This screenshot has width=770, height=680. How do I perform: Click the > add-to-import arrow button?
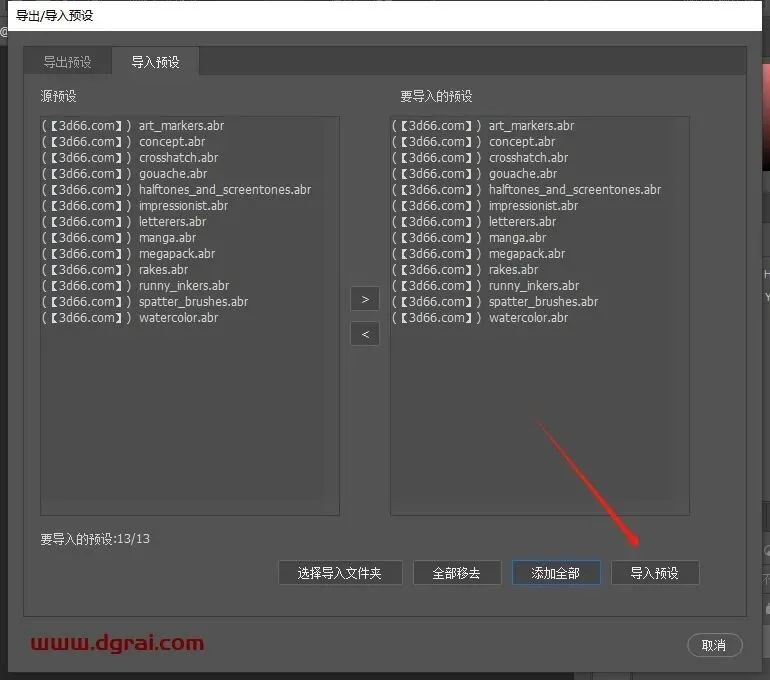click(365, 299)
